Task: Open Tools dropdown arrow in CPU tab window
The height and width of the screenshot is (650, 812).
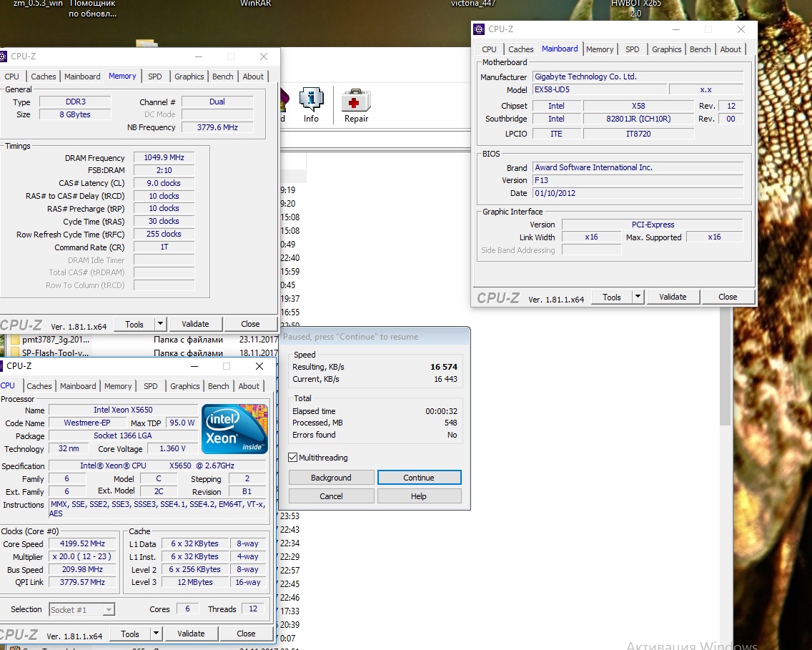Action: point(156,634)
